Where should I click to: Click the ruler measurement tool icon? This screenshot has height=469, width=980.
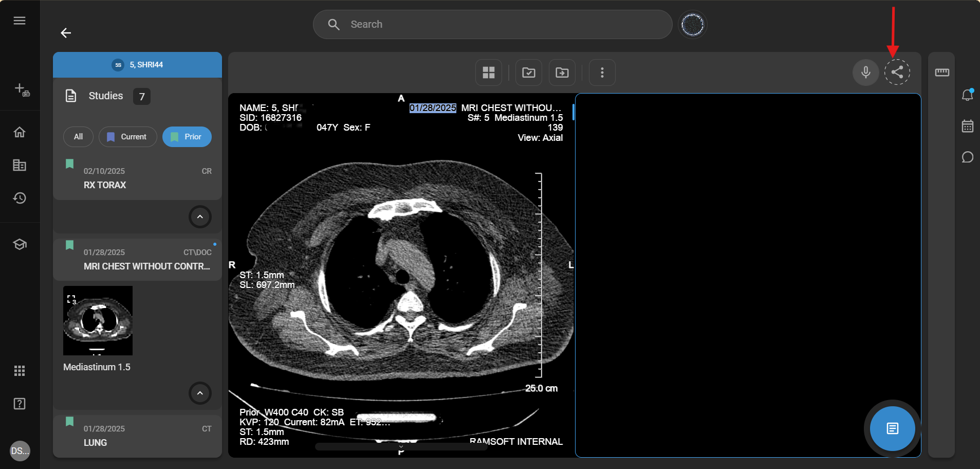point(941,73)
